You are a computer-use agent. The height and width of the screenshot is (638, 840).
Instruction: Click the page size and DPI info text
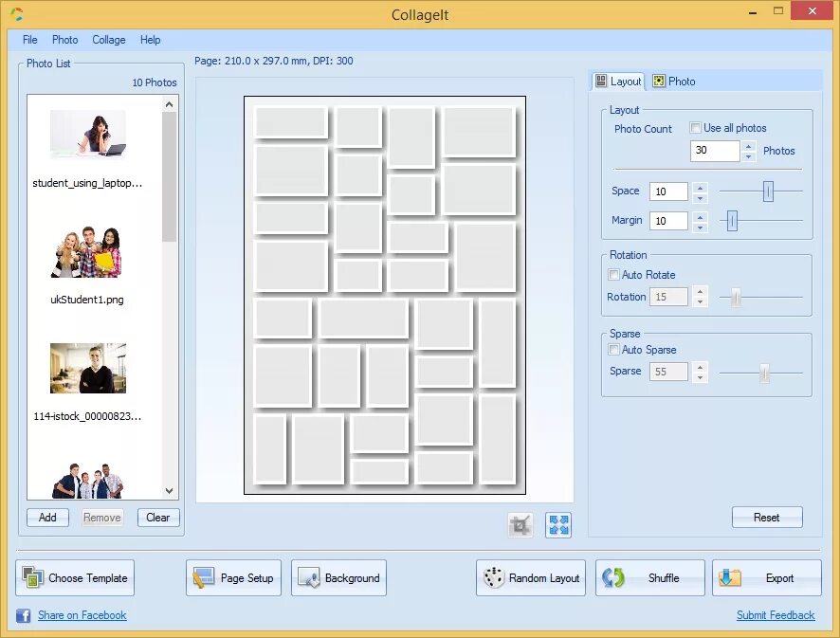274,61
